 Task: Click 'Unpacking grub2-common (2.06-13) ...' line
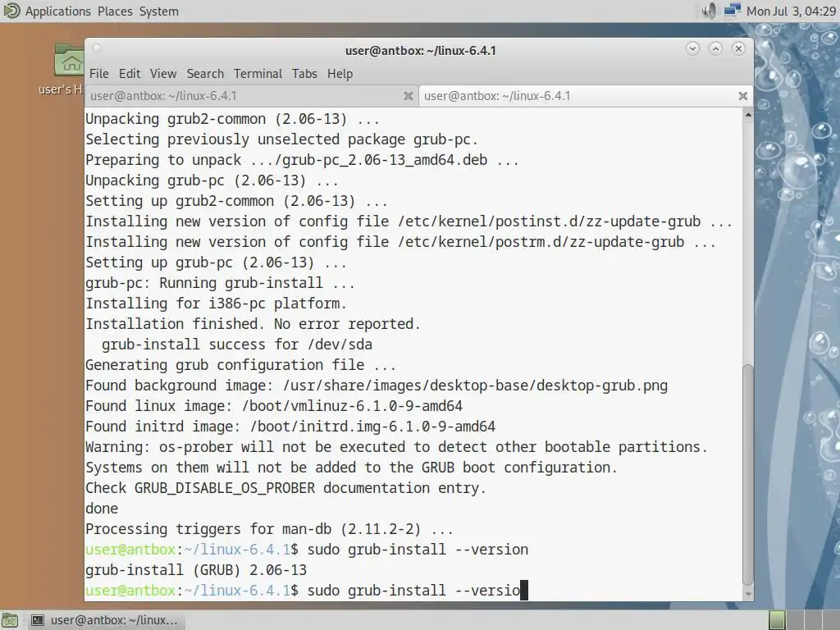tap(232, 119)
